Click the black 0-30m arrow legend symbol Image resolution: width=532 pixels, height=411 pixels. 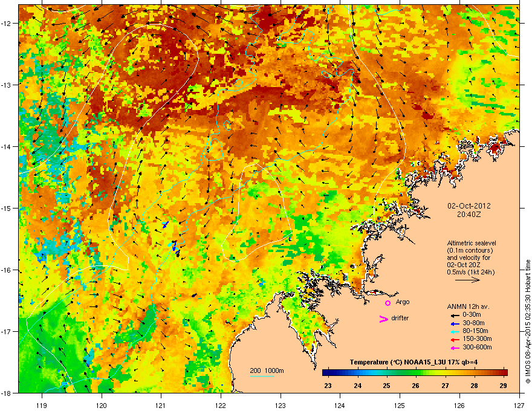point(455,316)
